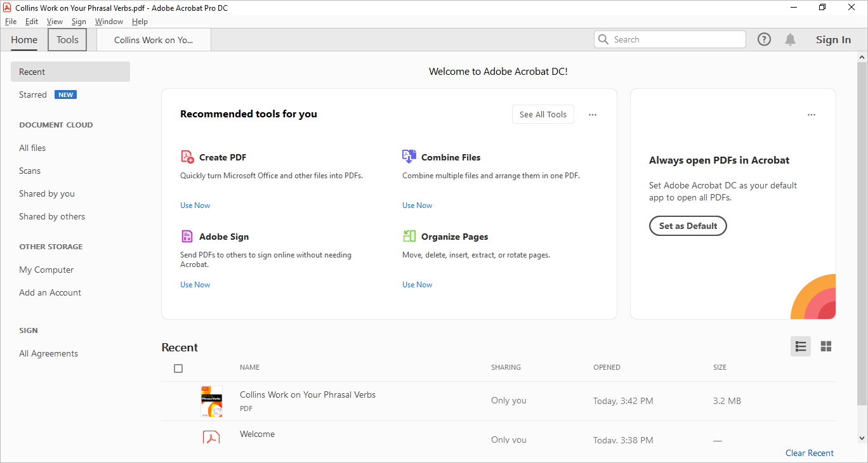Click scroll-down arrow on vertical scrollbar
The height and width of the screenshot is (463, 868).
pos(862,438)
